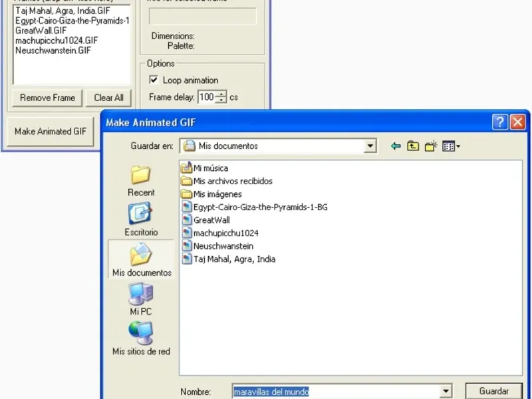
Task: Click the Frame delay value field
Action: pos(207,97)
